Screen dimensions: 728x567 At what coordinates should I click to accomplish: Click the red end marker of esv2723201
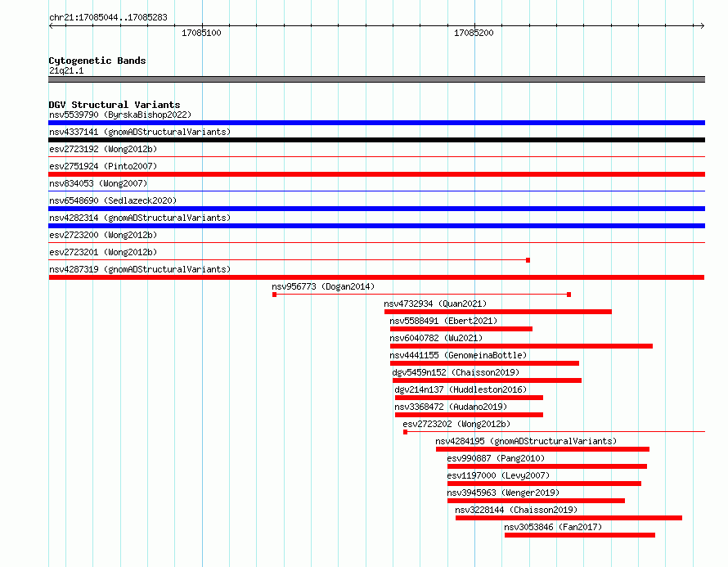(528, 260)
